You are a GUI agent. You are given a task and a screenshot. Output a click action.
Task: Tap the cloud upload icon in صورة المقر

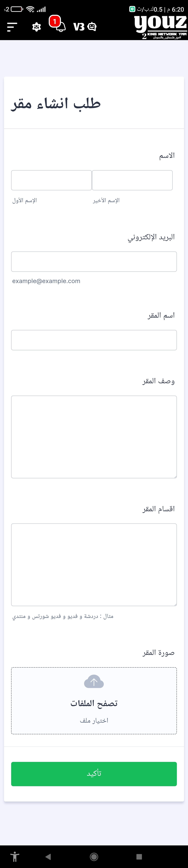point(94,682)
